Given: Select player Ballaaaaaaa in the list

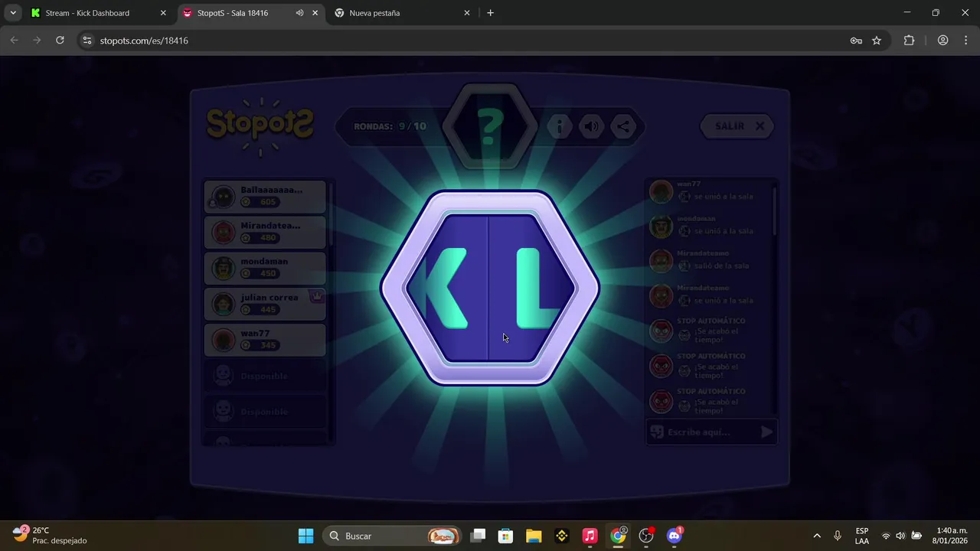Looking at the screenshot, I should click(265, 196).
